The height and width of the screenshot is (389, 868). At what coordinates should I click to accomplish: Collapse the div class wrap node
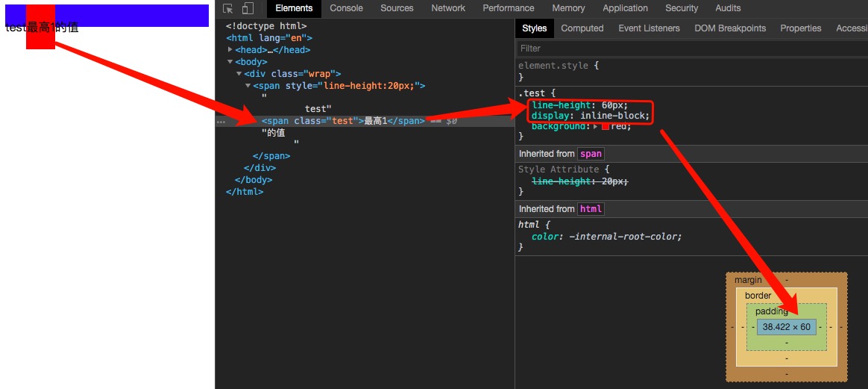point(239,74)
